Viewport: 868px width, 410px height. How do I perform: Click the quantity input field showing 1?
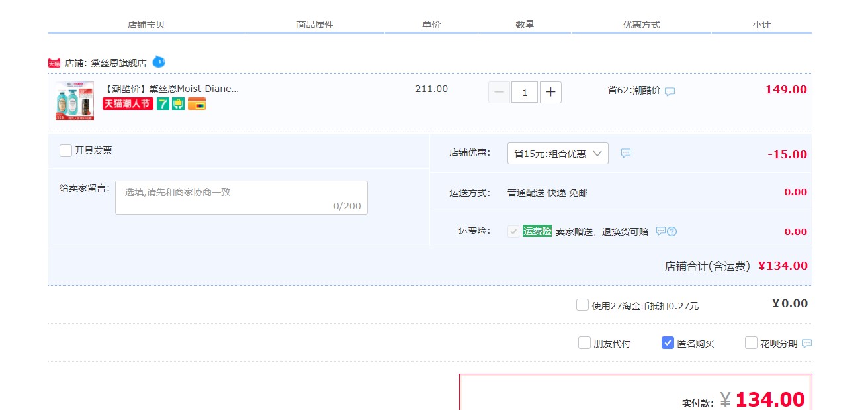[x=525, y=92]
